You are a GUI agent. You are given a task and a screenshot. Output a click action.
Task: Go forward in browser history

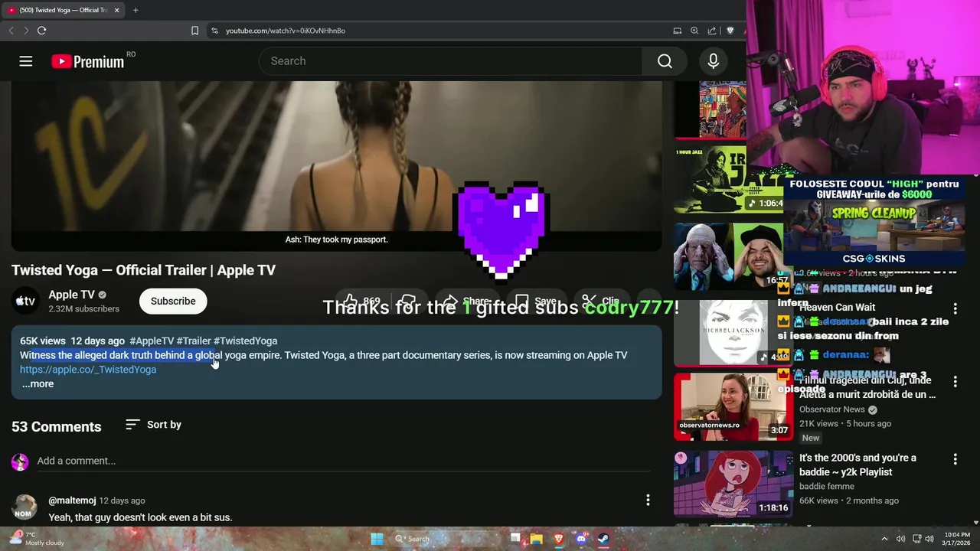click(x=26, y=31)
